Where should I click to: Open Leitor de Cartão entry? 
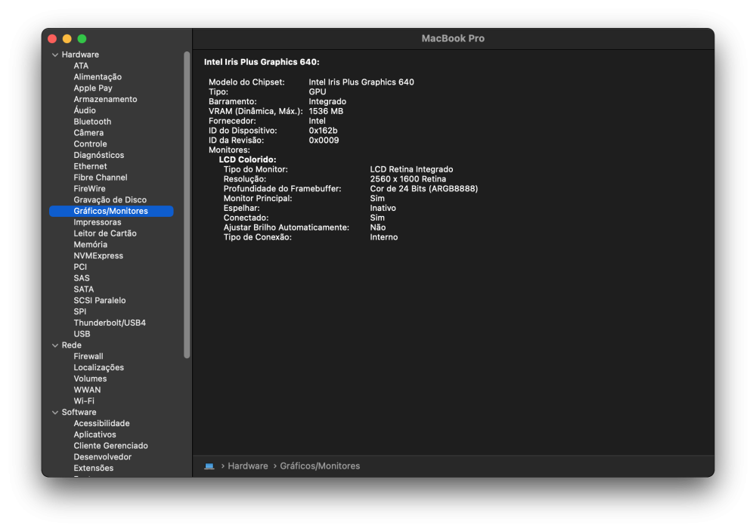point(105,234)
